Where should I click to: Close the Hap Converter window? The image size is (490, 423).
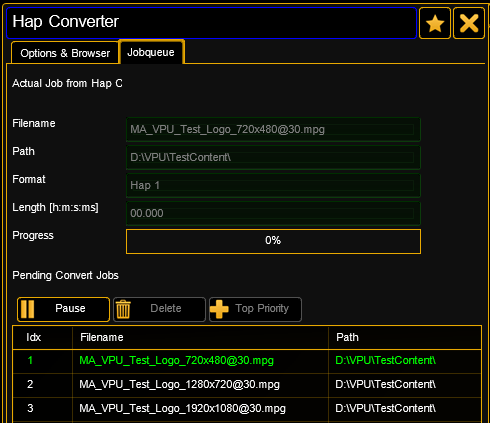[x=469, y=23]
